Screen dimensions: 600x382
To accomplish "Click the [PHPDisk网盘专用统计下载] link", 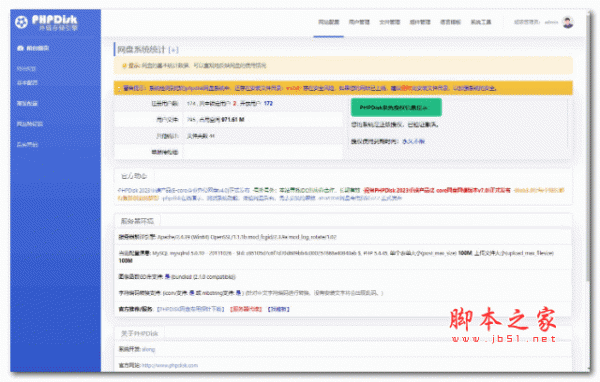I will click(191, 309).
